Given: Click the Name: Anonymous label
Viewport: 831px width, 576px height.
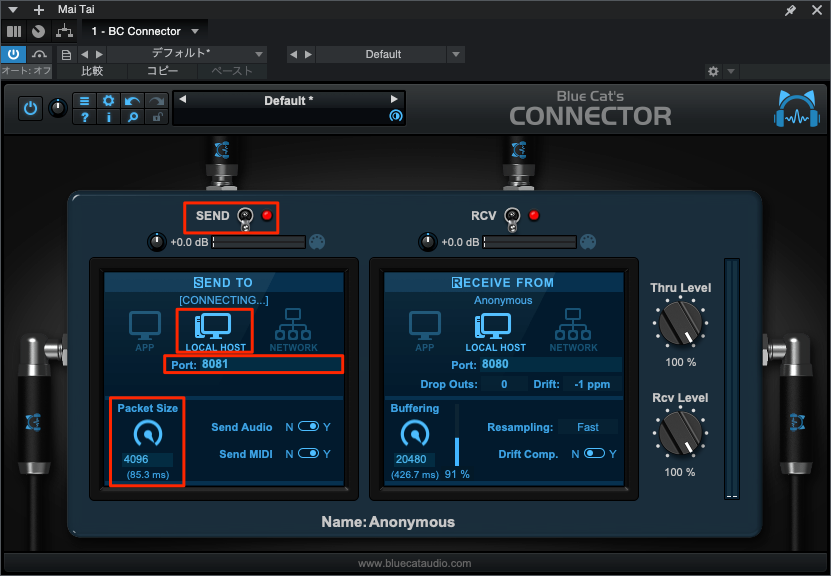Looking at the screenshot, I should click(388, 522).
